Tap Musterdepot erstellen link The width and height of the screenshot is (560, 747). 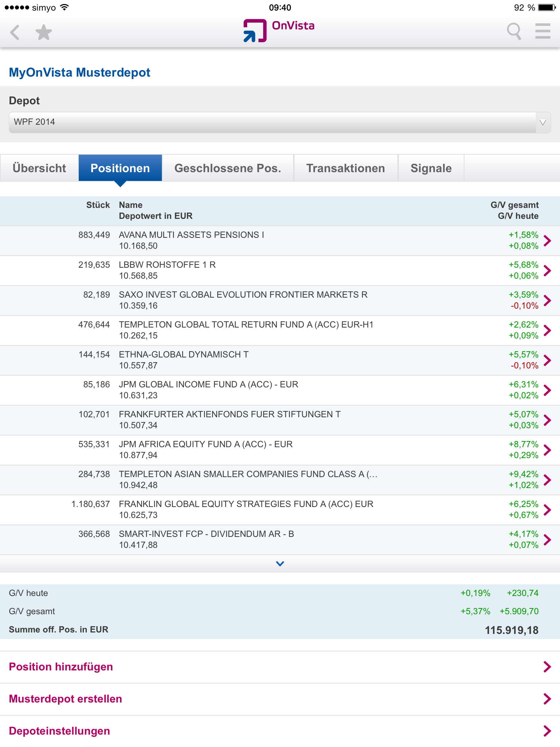(x=66, y=699)
